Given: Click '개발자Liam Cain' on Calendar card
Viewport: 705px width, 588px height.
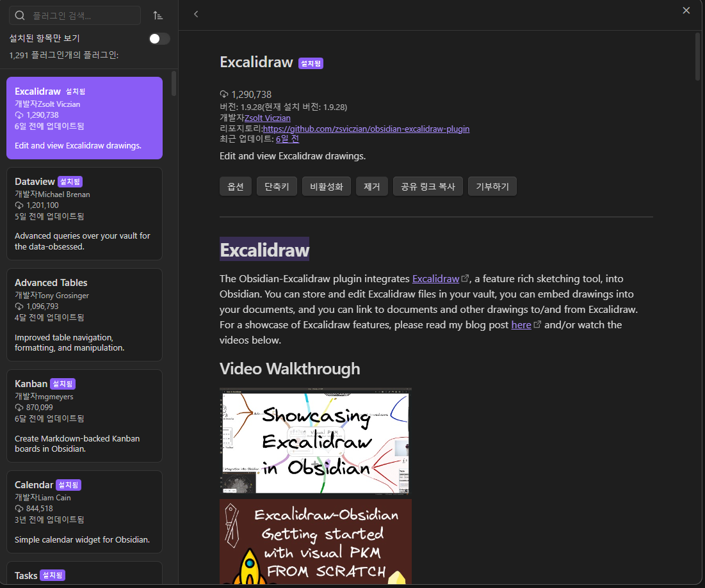Looking at the screenshot, I should [43, 498].
